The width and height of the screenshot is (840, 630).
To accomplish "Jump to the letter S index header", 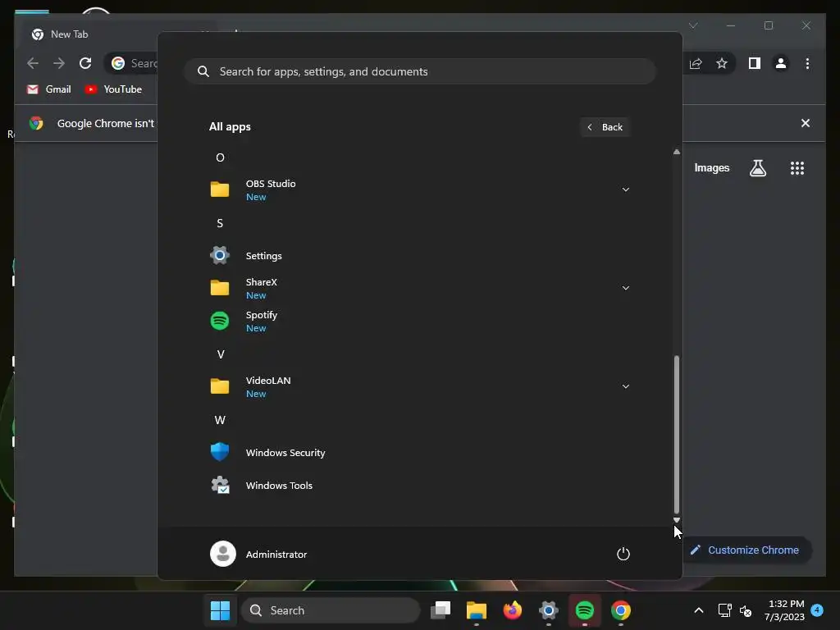I will click(220, 223).
